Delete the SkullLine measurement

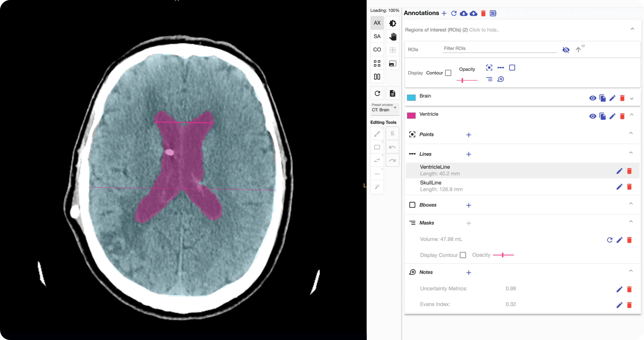pos(629,187)
